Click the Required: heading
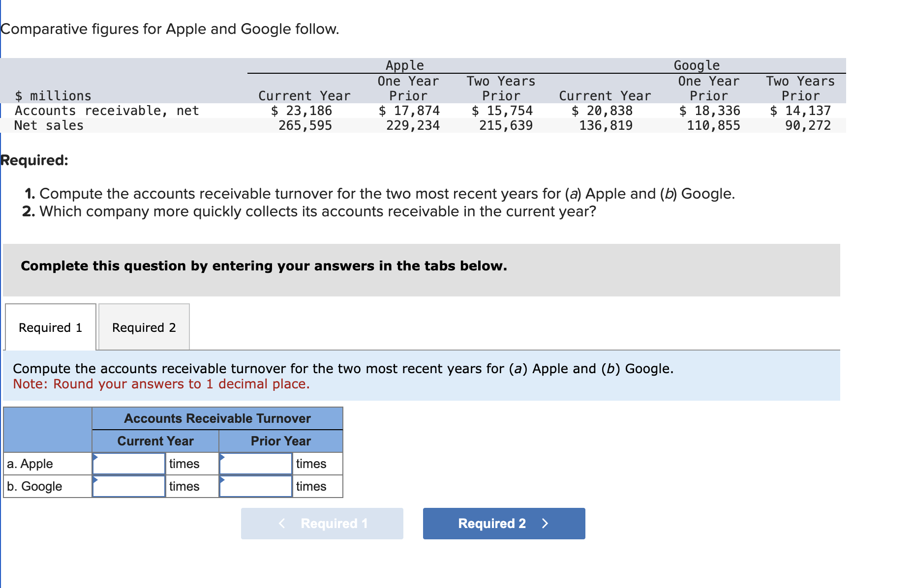 (34, 160)
